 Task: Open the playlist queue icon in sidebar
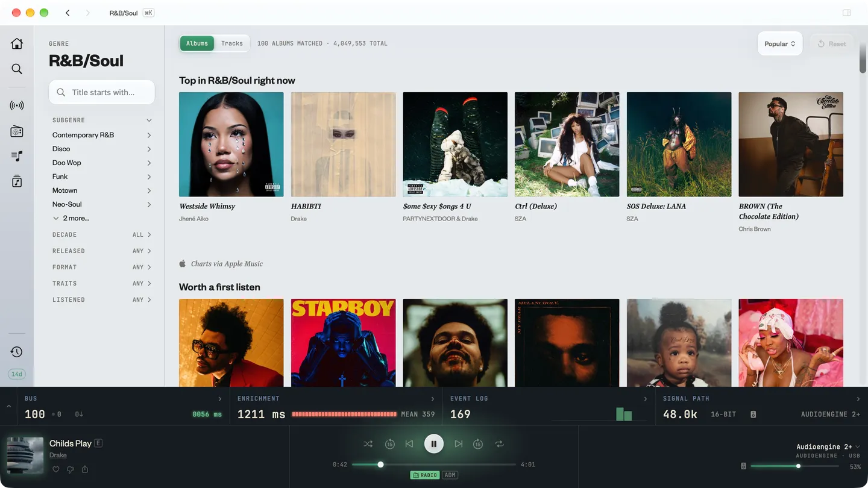(x=17, y=156)
